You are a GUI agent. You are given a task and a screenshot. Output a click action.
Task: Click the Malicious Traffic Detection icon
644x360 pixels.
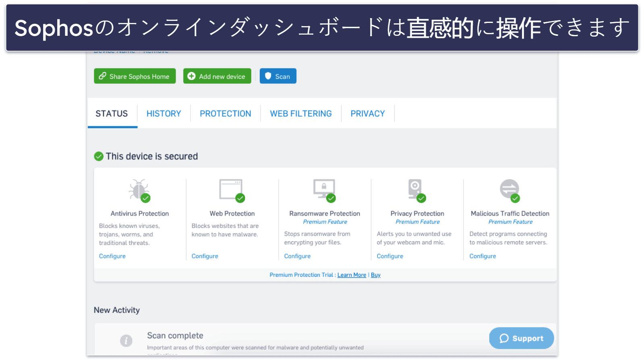click(x=509, y=190)
